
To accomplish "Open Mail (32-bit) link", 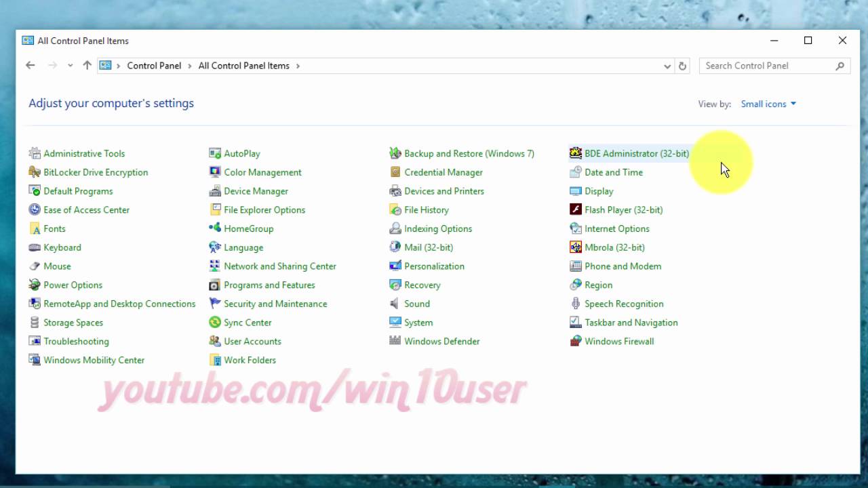I will pos(429,248).
